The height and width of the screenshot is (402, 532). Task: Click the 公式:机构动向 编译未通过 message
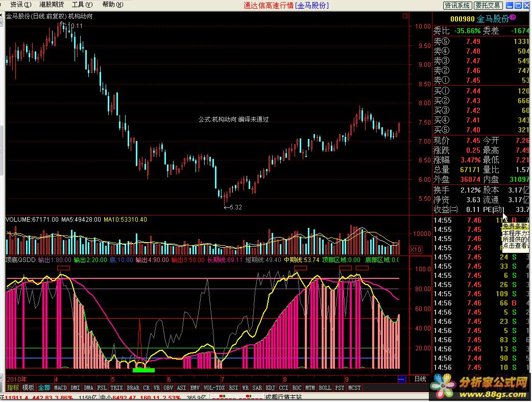point(233,120)
